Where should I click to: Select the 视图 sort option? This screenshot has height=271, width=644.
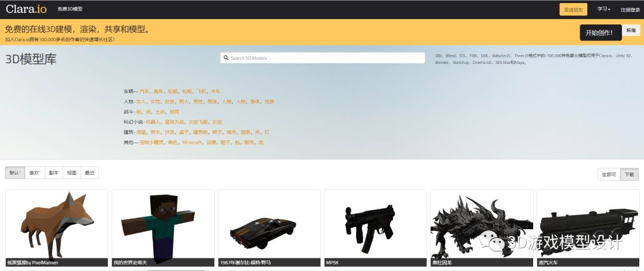pyautogui.click(x=72, y=173)
